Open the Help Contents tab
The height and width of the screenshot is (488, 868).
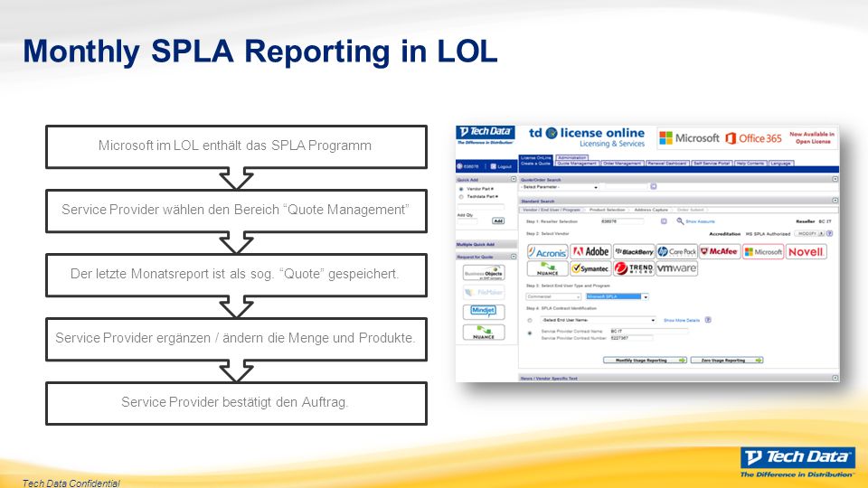tap(751, 164)
